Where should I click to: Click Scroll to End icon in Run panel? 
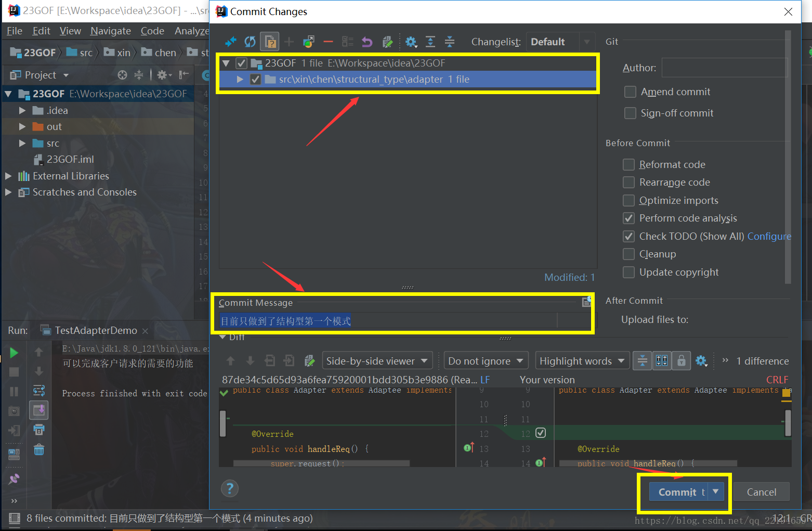click(x=39, y=410)
